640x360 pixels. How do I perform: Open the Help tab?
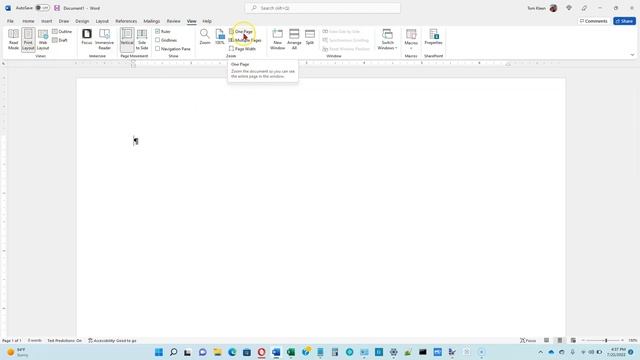207,21
